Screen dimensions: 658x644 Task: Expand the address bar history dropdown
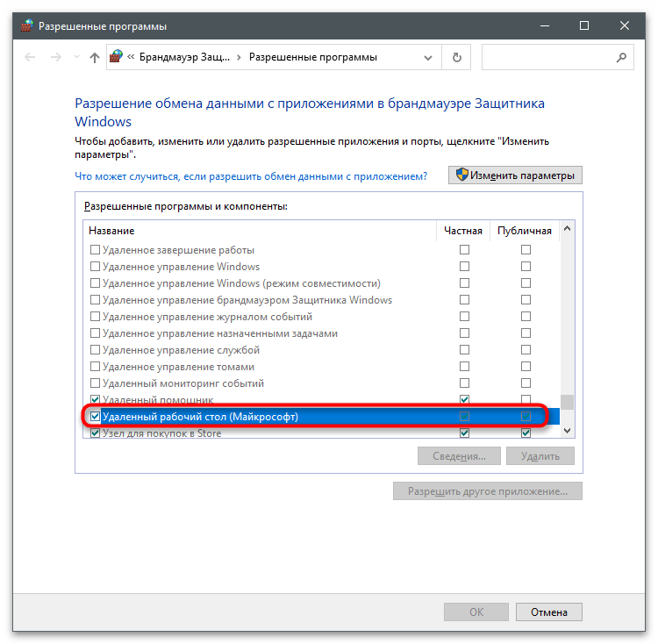(x=428, y=58)
